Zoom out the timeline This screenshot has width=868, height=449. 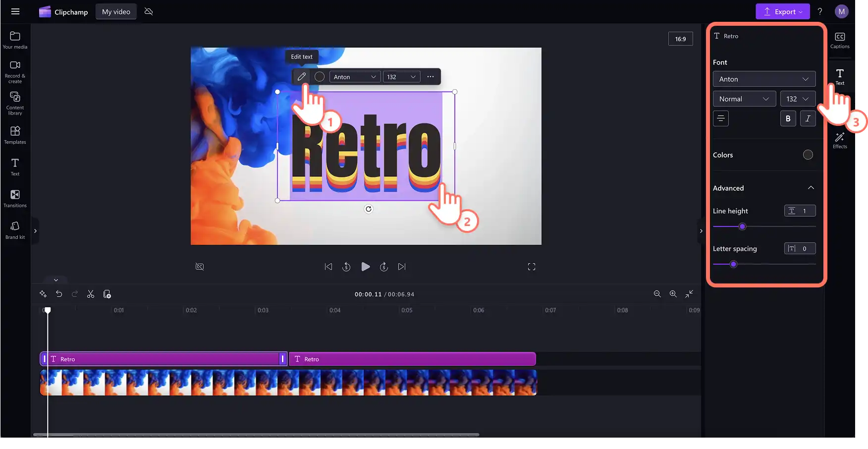[x=657, y=294]
